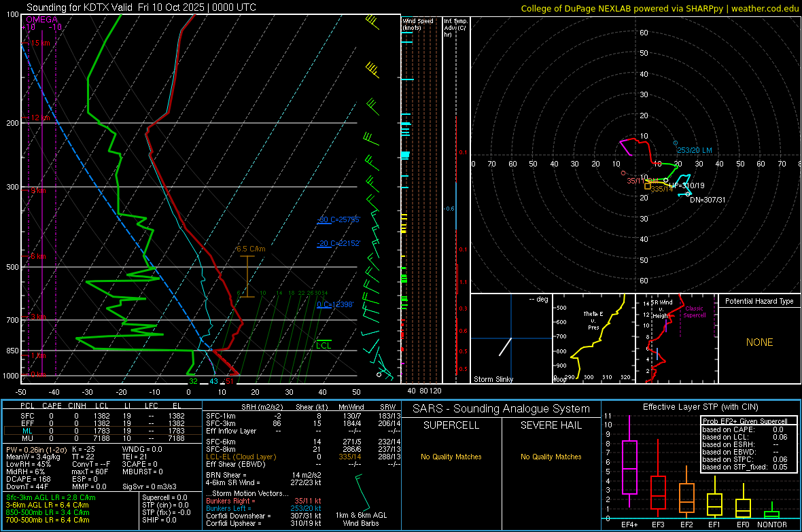Viewport: 802px width, 532px height.
Task: Click the 'SHIP = 0.0' value
Action: coord(159,520)
